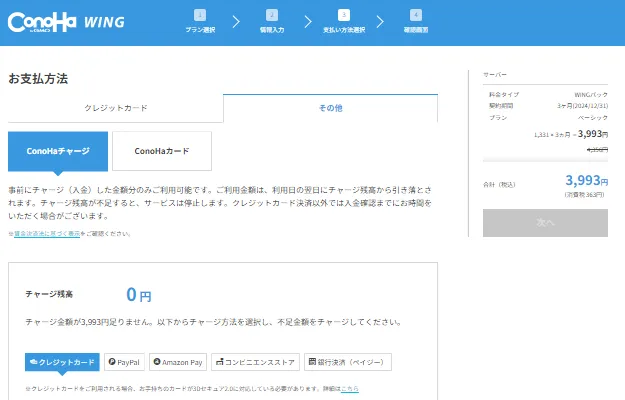Open the 資金決済法に基づく表示 link
This screenshot has width=625, height=400.
(x=47, y=233)
